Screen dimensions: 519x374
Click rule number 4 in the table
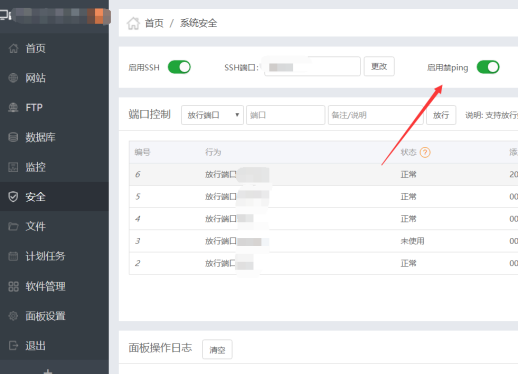point(138,219)
